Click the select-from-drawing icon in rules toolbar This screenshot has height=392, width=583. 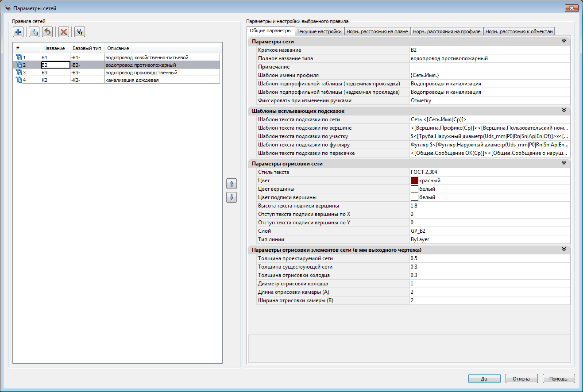(x=80, y=32)
